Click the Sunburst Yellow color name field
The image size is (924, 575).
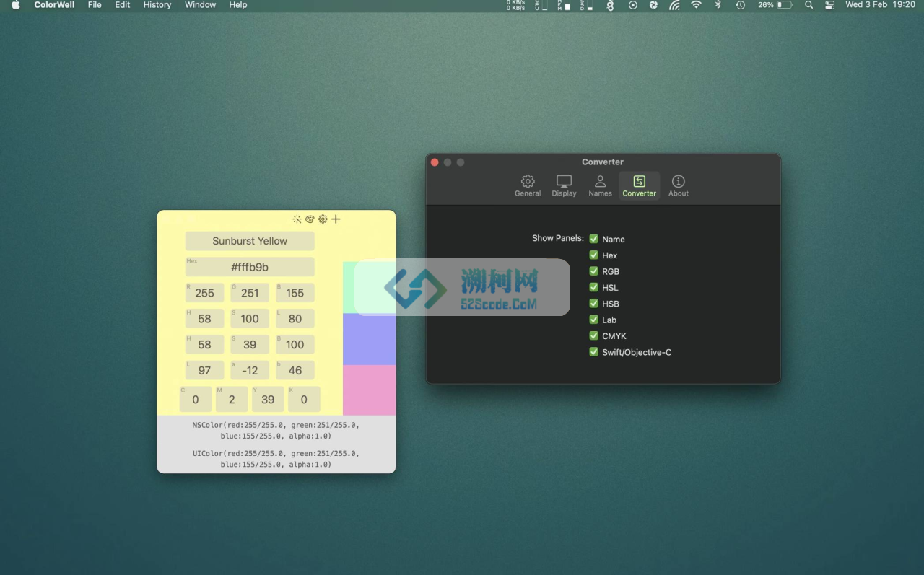[x=250, y=241]
